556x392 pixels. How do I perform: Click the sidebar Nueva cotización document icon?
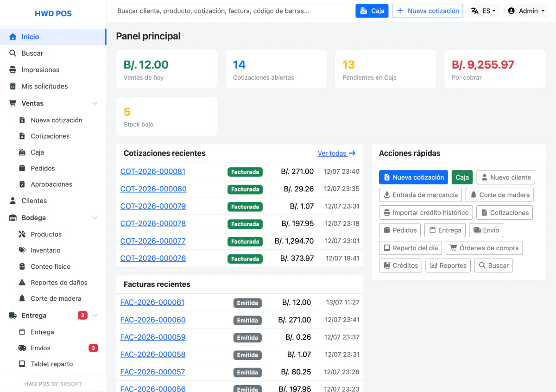[x=22, y=120]
